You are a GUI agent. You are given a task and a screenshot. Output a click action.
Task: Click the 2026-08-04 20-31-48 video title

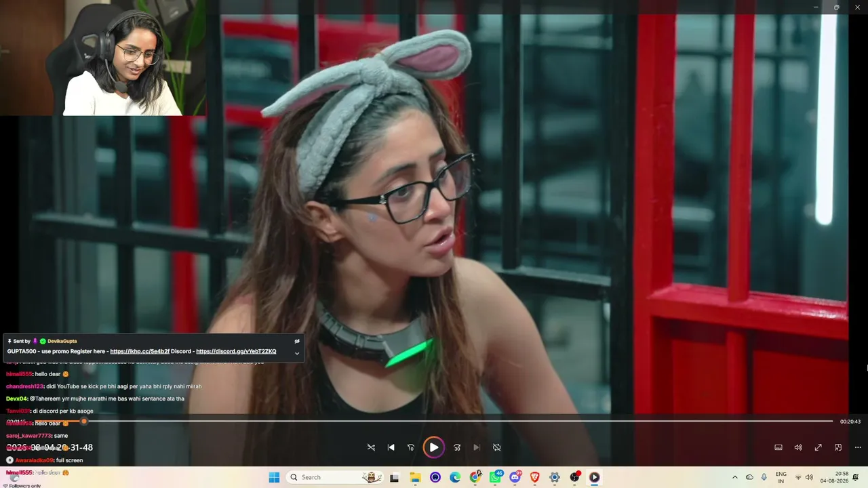coord(50,447)
